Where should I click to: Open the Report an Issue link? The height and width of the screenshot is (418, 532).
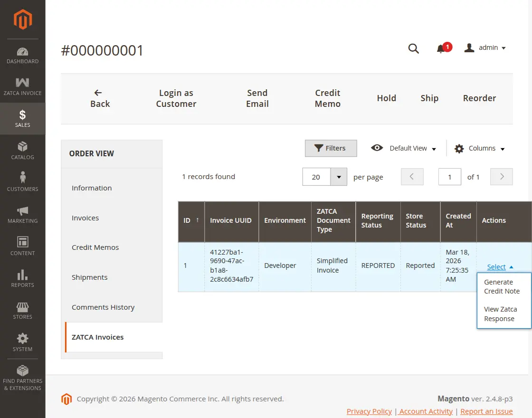(486, 411)
